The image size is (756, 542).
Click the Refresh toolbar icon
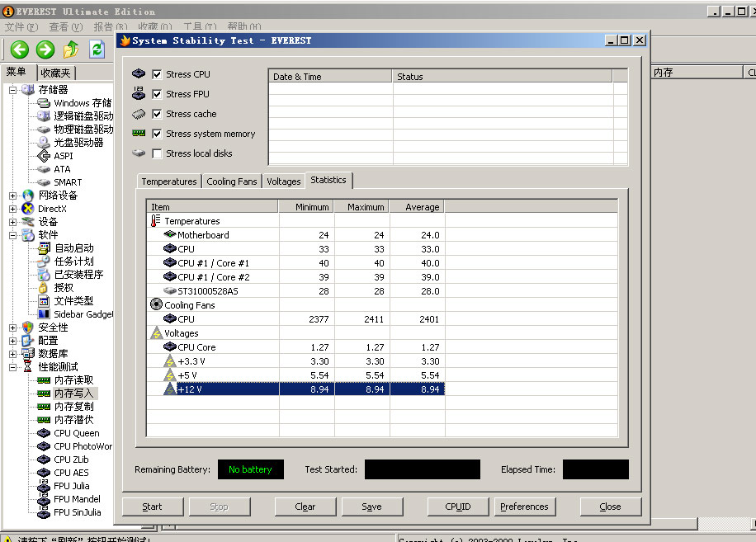(97, 49)
